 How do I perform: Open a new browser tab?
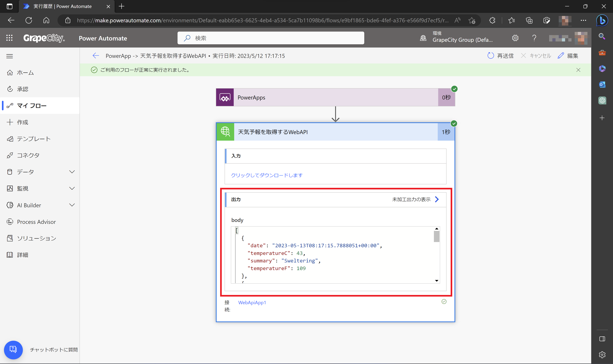pyautogui.click(x=122, y=6)
